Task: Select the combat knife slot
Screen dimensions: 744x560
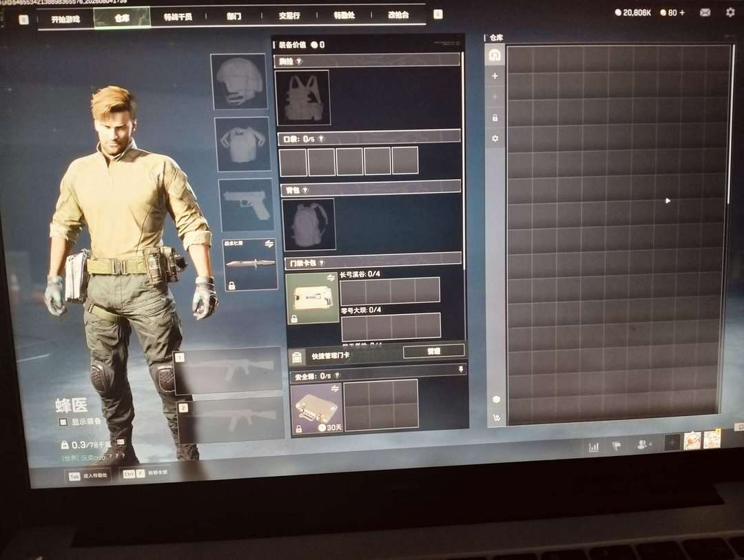Action: coord(250,265)
